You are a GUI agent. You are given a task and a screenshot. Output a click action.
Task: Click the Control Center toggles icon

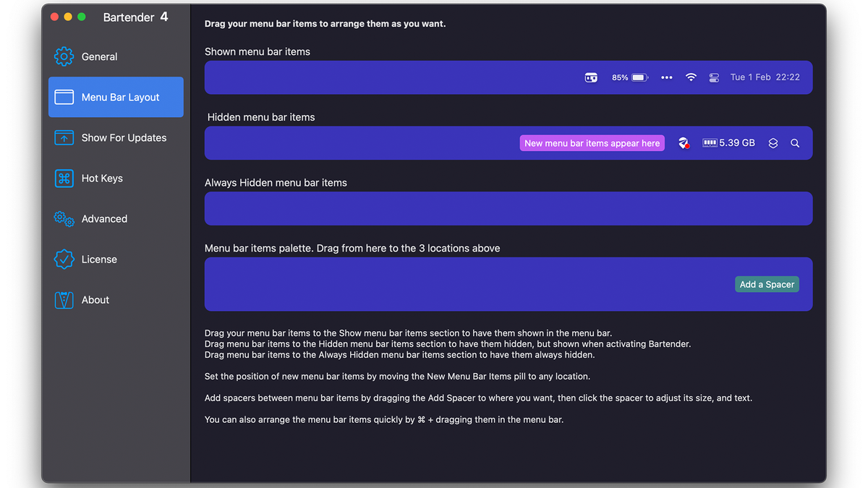point(714,77)
